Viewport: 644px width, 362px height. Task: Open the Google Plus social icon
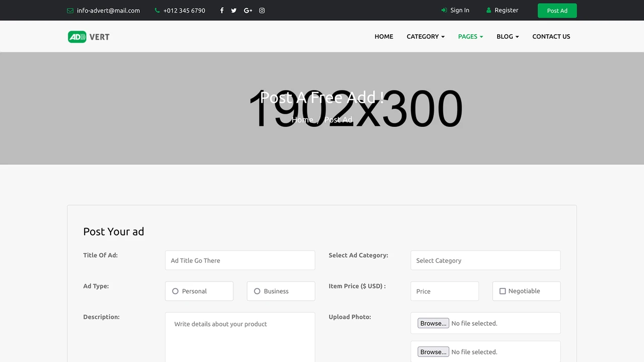click(248, 11)
